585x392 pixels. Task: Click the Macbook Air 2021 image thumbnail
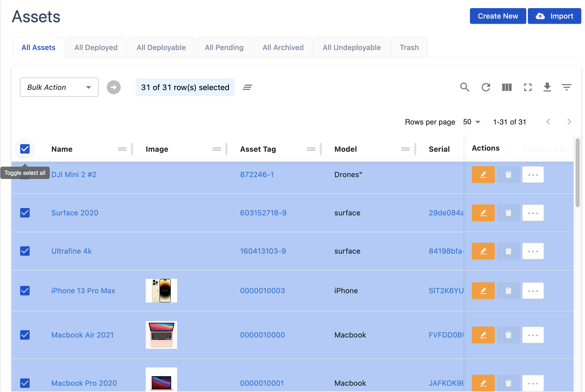pyautogui.click(x=161, y=335)
